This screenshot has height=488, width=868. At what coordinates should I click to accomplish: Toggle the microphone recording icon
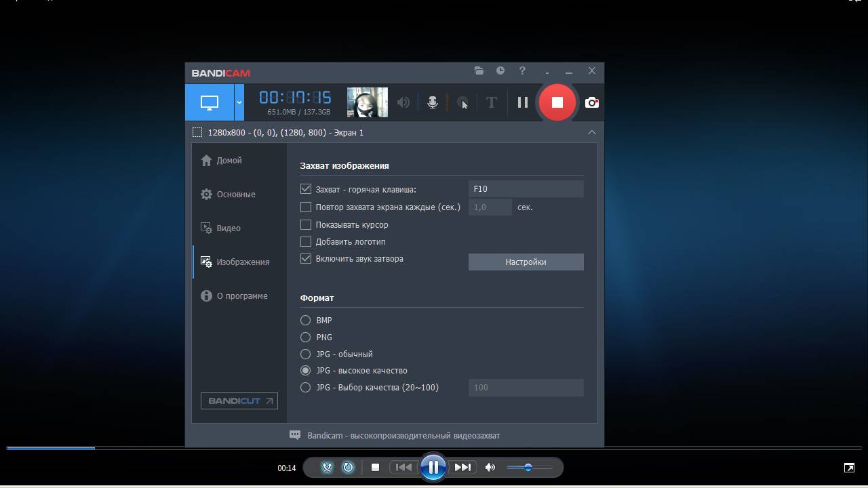[x=433, y=102]
